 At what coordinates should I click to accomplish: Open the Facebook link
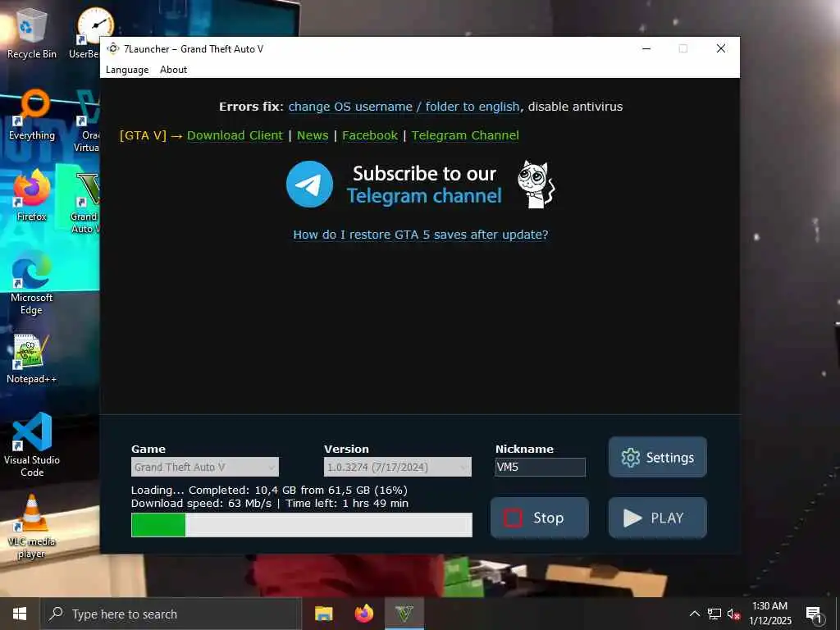(370, 135)
